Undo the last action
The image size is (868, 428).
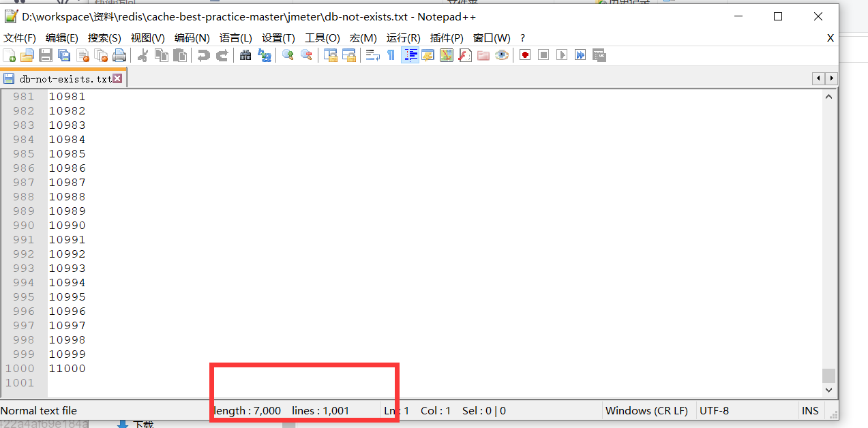point(203,55)
